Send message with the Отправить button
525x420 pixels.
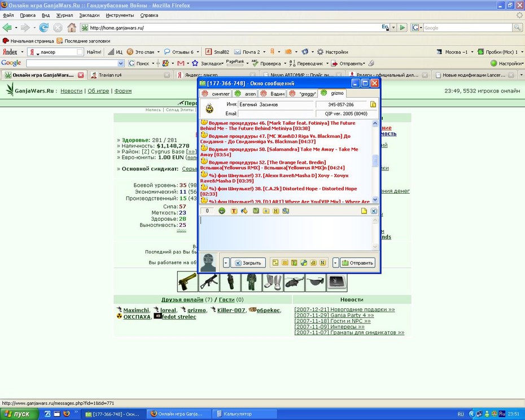[x=357, y=262]
